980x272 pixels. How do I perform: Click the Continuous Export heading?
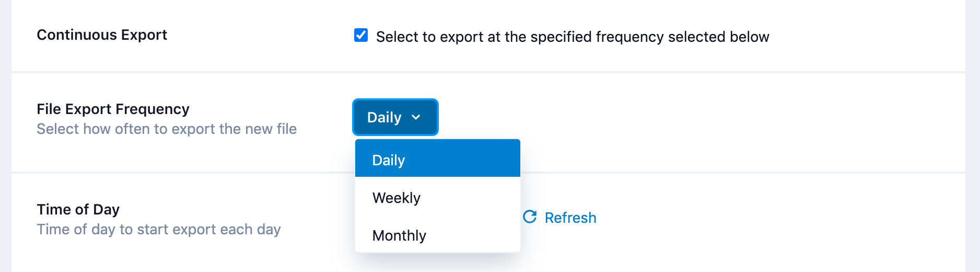(102, 35)
